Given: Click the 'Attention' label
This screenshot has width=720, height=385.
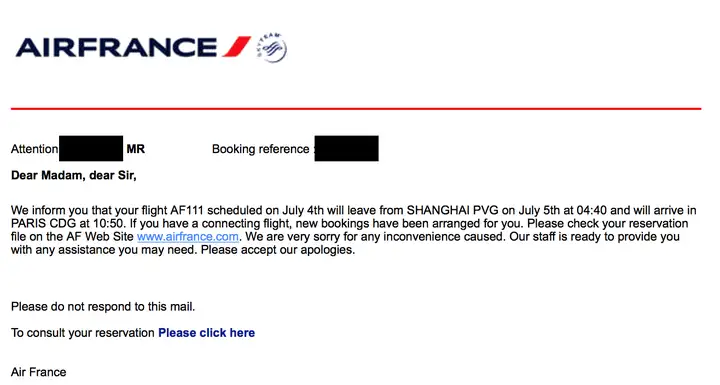Looking at the screenshot, I should pyautogui.click(x=34, y=149).
